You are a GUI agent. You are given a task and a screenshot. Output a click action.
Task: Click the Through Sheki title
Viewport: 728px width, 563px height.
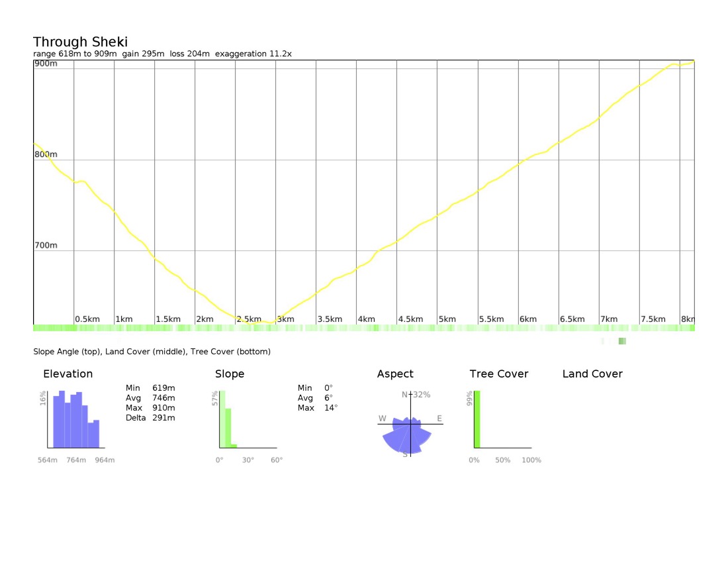point(80,42)
